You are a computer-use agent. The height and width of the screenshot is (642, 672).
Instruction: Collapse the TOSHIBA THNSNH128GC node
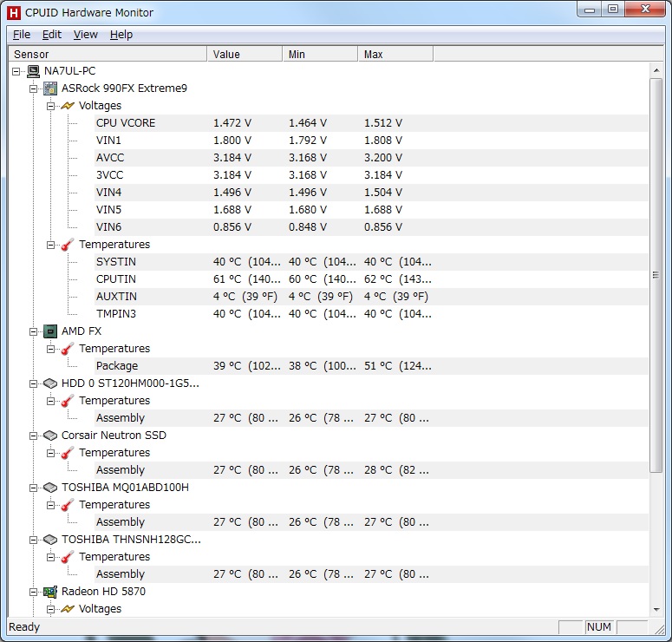click(34, 540)
